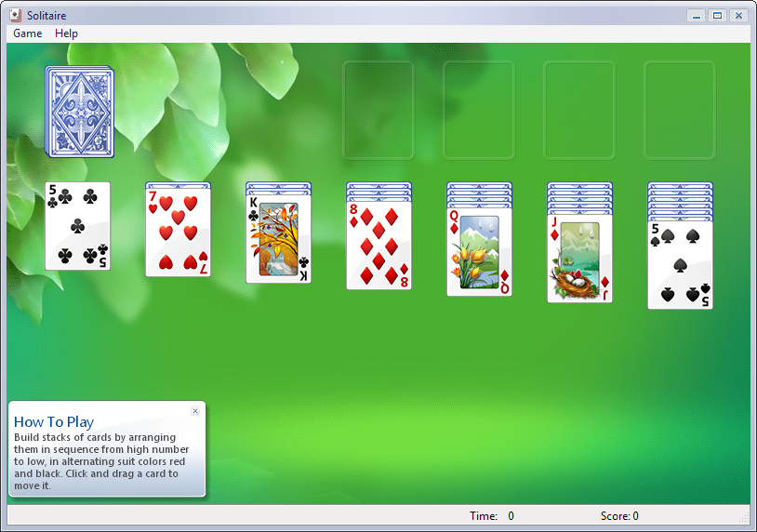Open the Game menu

[x=28, y=33]
